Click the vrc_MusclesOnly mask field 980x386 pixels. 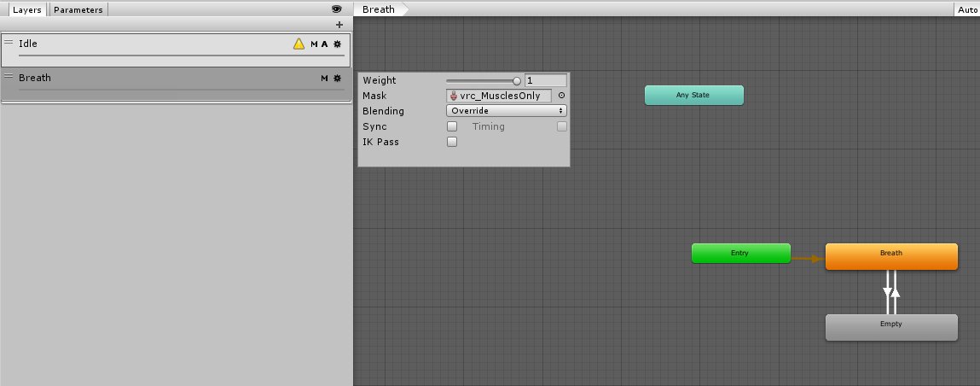(x=499, y=96)
